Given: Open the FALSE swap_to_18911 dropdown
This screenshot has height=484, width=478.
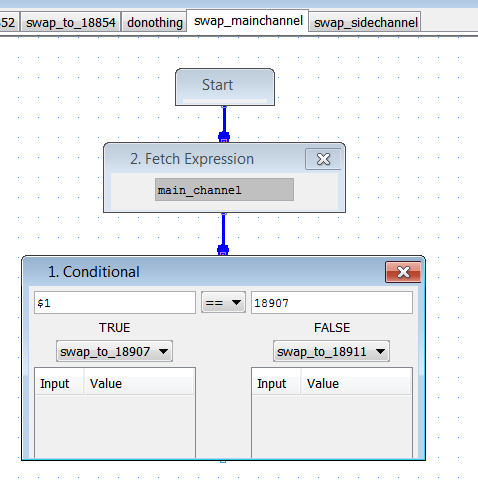Looking at the screenshot, I should (x=331, y=351).
